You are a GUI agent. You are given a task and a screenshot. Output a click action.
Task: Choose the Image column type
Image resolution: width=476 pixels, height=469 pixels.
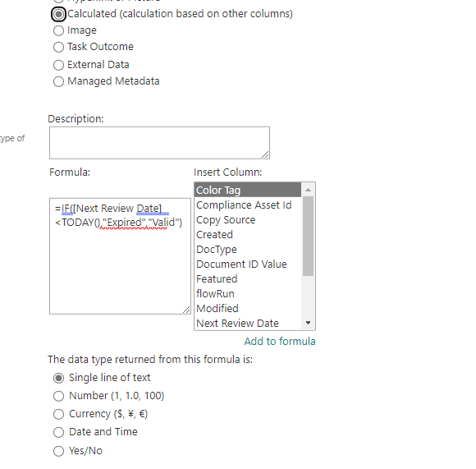coord(58,30)
